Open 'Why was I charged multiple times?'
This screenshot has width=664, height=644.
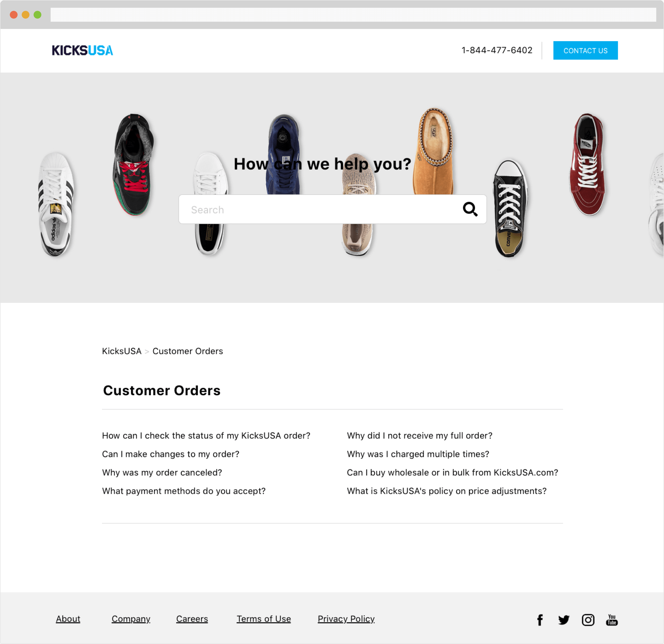coord(418,454)
